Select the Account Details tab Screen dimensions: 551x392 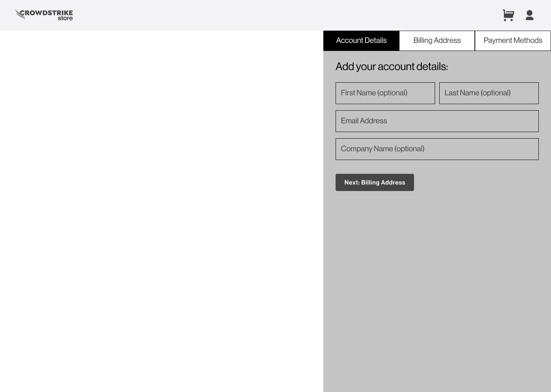coord(361,41)
